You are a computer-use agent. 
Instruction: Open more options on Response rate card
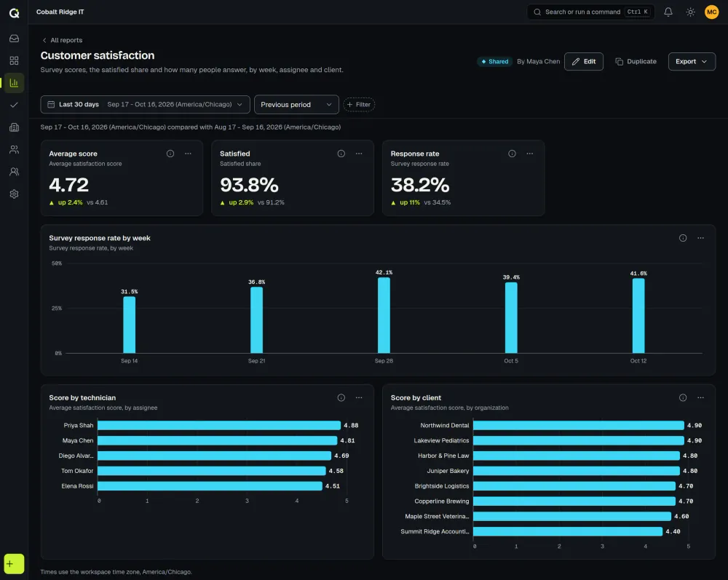(x=530, y=154)
